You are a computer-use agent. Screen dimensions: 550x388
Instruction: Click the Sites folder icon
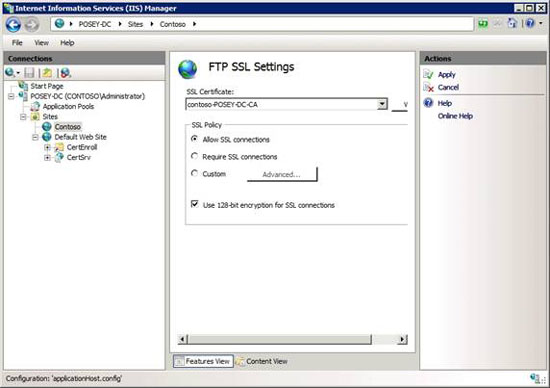(35, 116)
